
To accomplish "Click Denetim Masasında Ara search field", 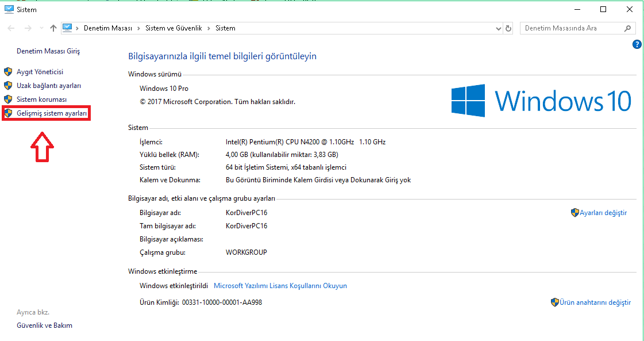I will click(x=577, y=28).
